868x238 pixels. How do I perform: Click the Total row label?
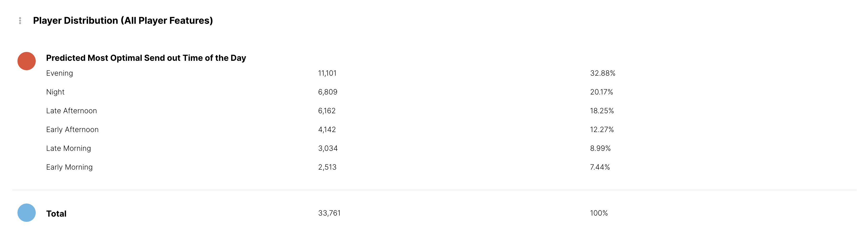pyautogui.click(x=56, y=214)
